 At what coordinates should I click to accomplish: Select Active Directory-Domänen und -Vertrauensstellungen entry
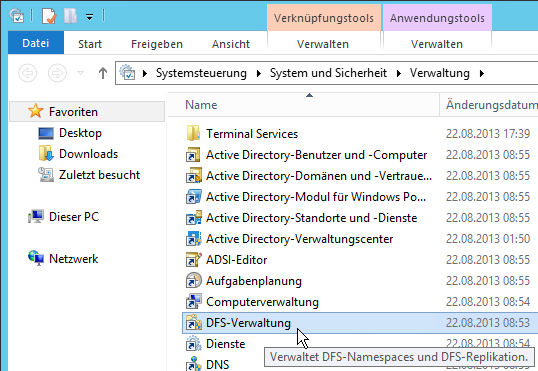pyautogui.click(x=319, y=176)
